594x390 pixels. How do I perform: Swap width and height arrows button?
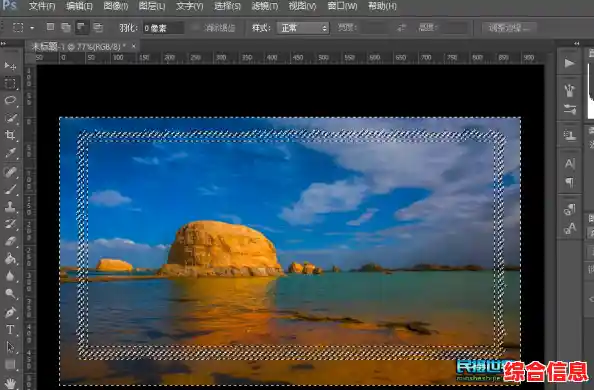[402, 28]
